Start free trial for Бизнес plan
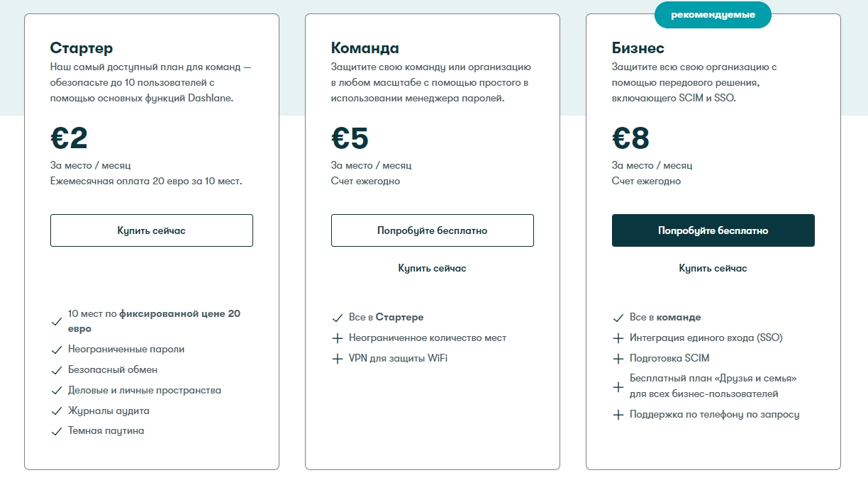 coord(713,230)
